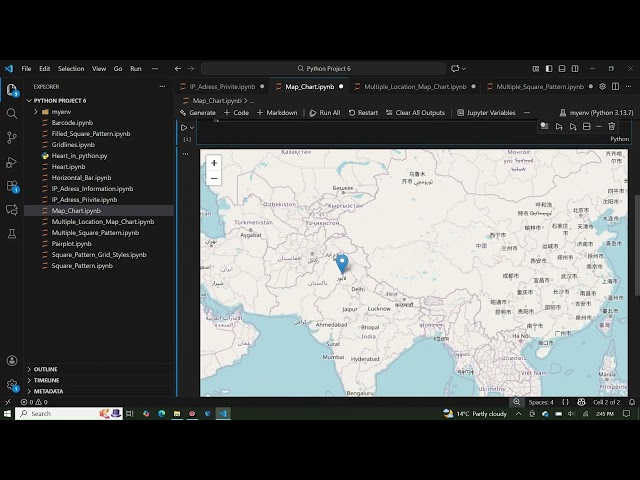Run the cell with the play icon
Screen dimensions: 640x480
(x=184, y=128)
